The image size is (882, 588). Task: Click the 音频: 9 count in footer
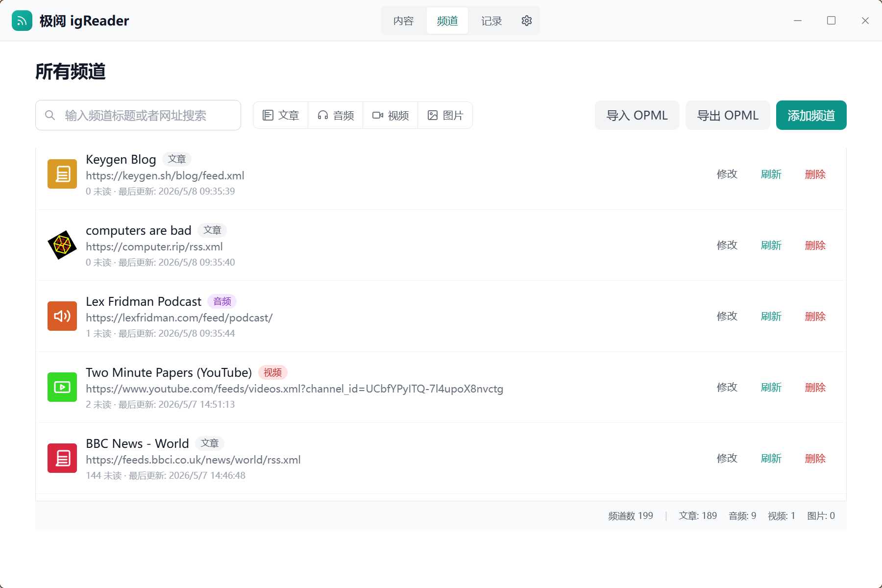742,516
